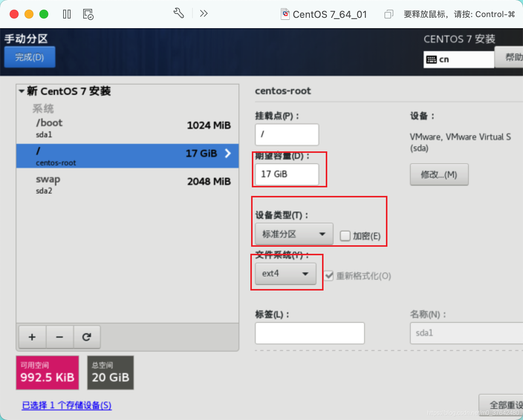The image size is (523, 420).
Task: Click the CentOS 7_64_01 document icon
Action: pyautogui.click(x=285, y=14)
